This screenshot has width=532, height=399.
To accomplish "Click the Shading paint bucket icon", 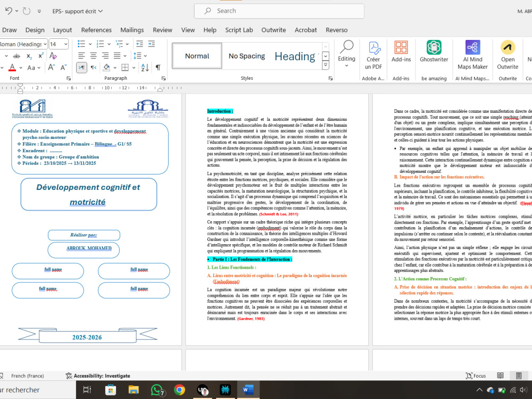I will 106,68.
